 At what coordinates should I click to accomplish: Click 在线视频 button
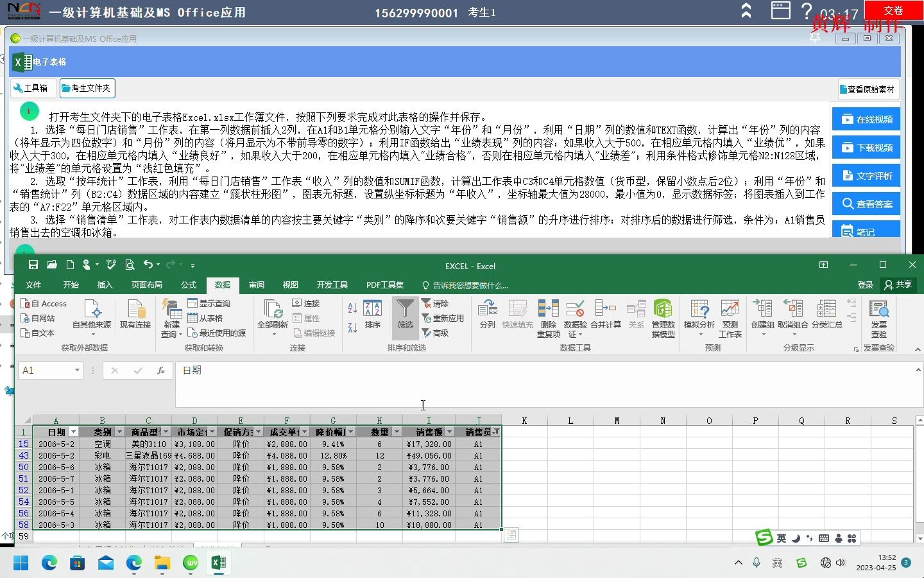tap(866, 119)
